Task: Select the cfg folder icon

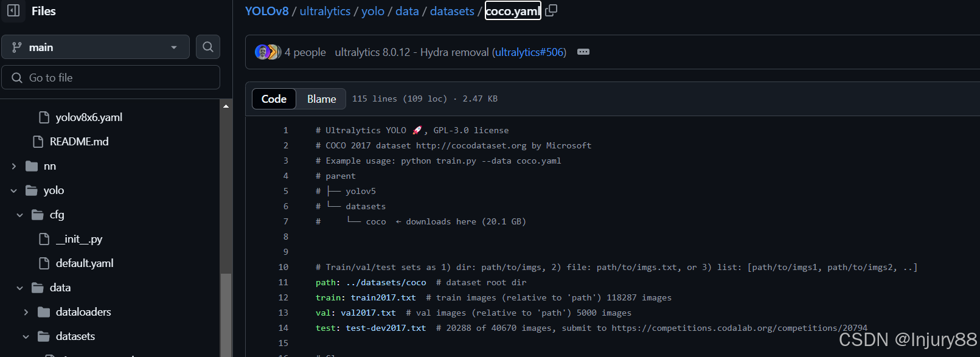Action: [x=38, y=215]
